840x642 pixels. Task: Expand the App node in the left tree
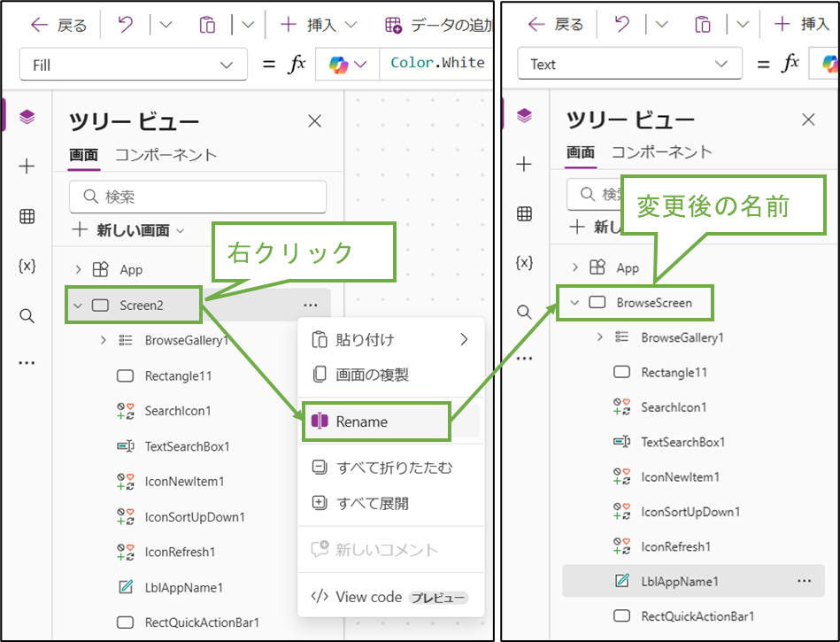tap(78, 269)
